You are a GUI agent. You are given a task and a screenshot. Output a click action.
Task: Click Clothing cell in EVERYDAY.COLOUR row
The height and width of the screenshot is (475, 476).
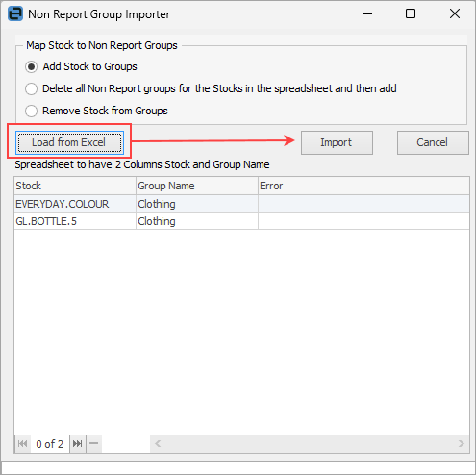[197, 204]
